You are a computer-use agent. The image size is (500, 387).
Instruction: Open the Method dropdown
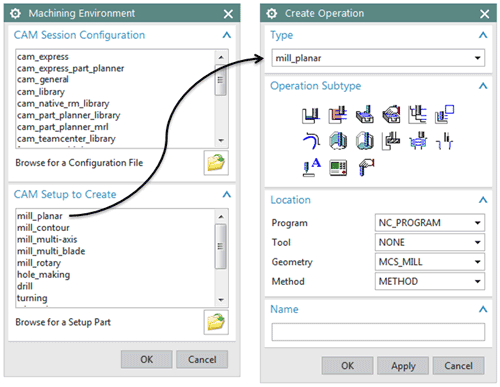tap(430, 282)
